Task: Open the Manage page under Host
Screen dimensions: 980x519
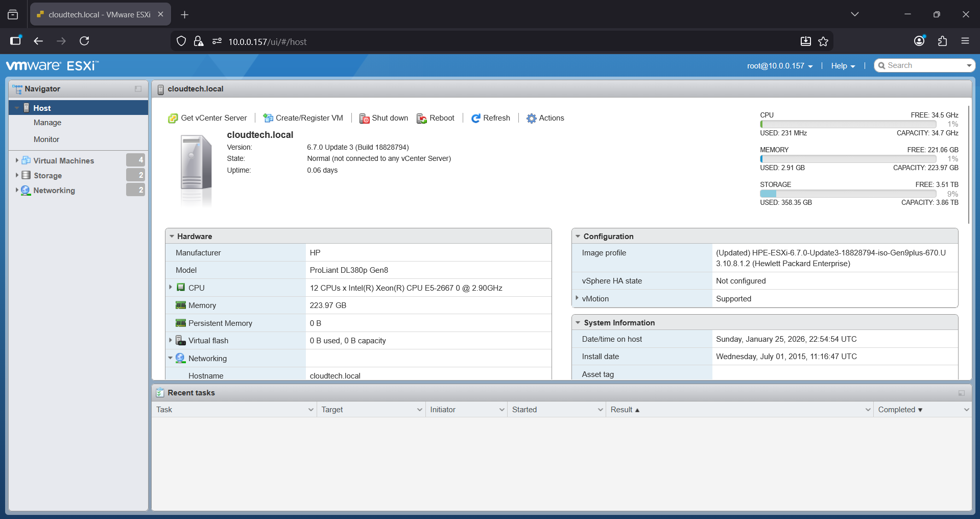Action: point(47,123)
